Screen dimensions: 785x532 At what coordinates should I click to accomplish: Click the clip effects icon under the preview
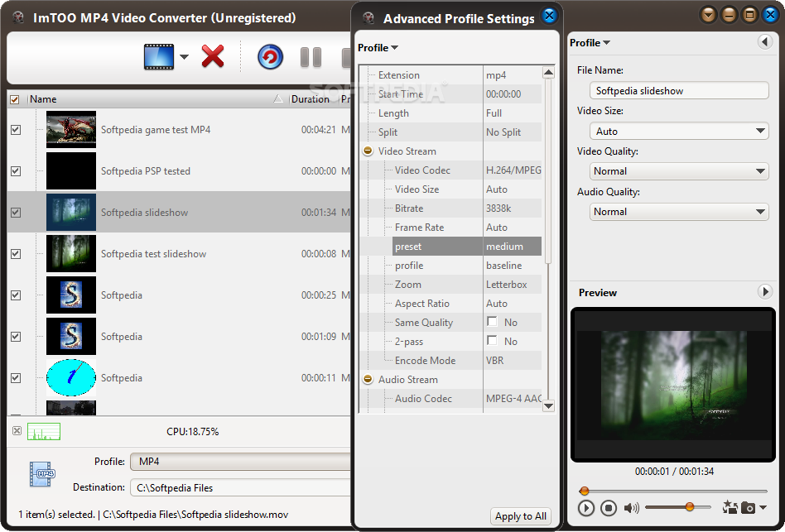tap(730, 507)
